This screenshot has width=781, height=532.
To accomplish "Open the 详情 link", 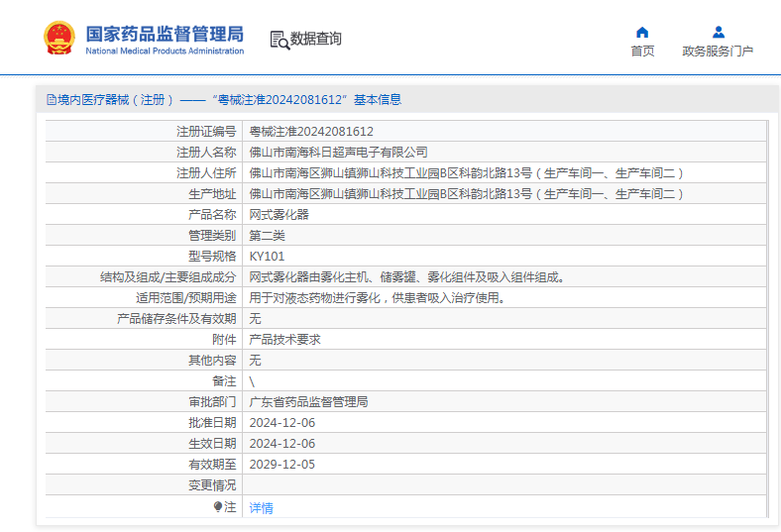I will coord(261,507).
